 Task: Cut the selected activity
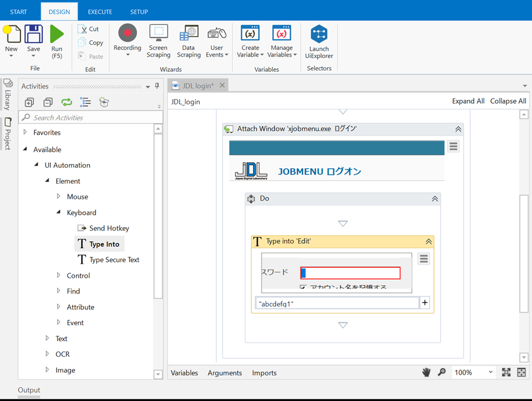tap(89, 29)
